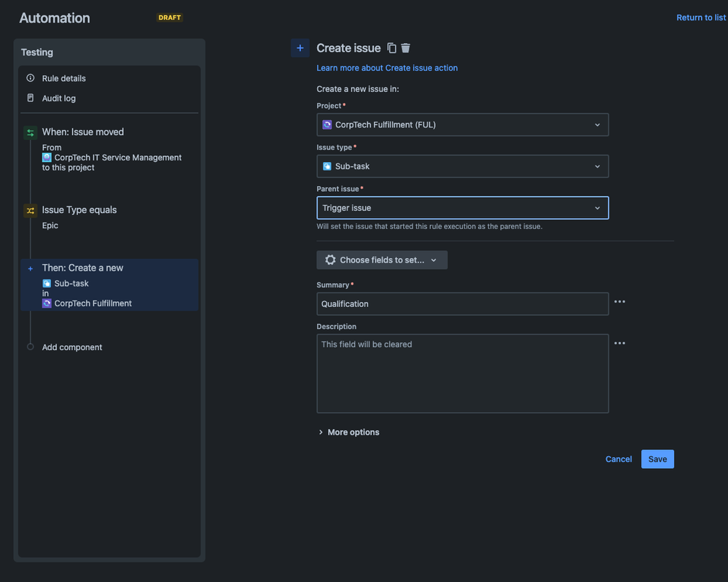This screenshot has height=582, width=728.
Task: Click the Rule details info icon
Action: 30,78
